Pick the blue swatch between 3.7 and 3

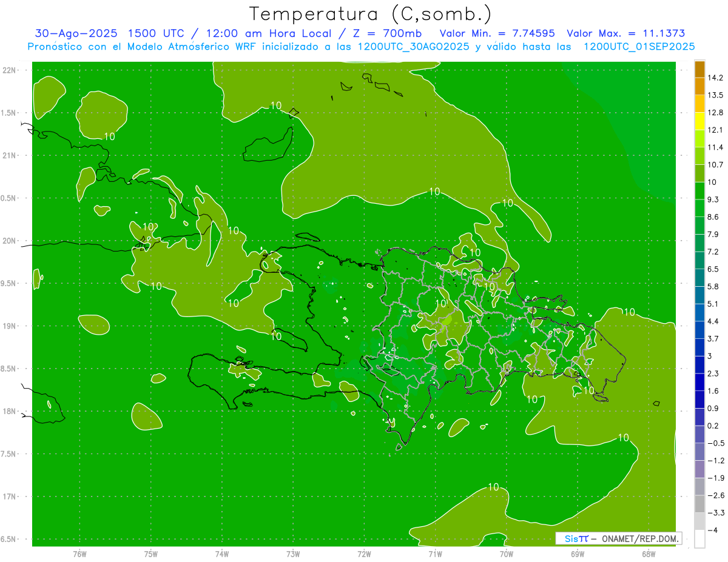(x=699, y=347)
